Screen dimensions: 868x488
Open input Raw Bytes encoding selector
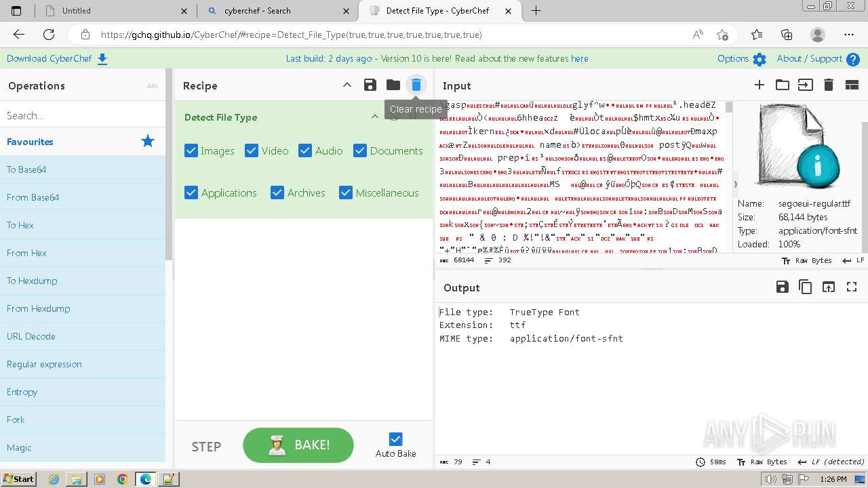[806, 260]
